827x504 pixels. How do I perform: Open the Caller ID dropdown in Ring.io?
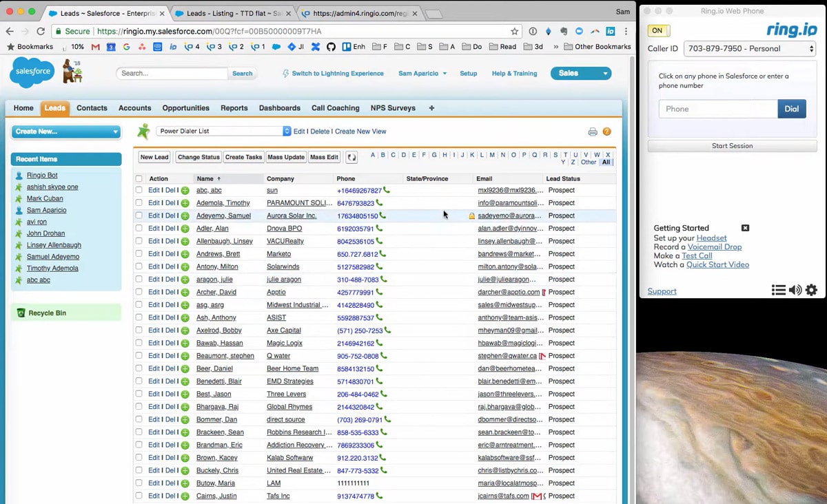(750, 49)
